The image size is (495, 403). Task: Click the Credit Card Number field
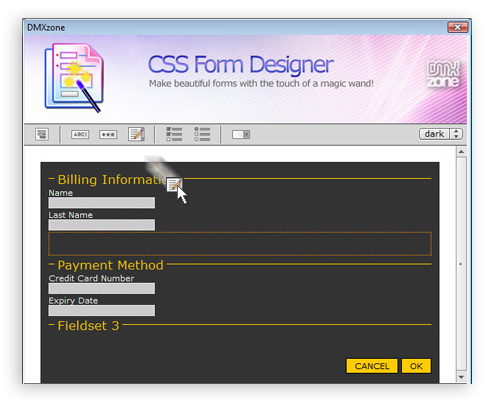coord(102,288)
